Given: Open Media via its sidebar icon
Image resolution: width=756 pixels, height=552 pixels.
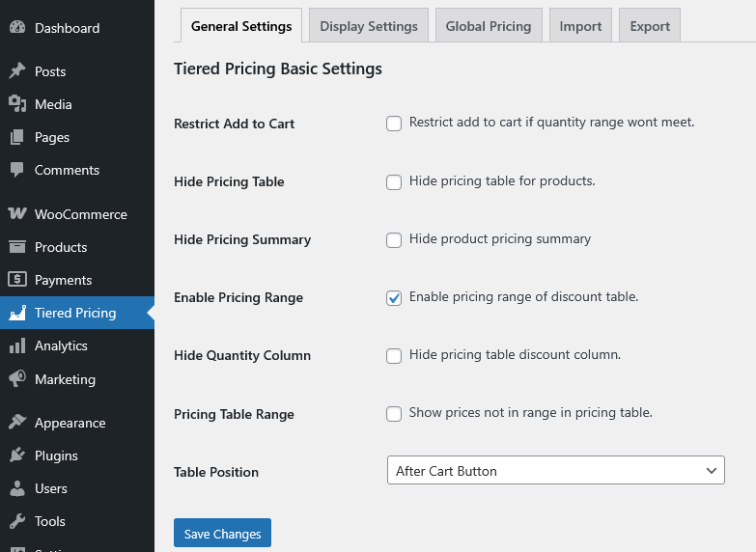Looking at the screenshot, I should tap(17, 104).
